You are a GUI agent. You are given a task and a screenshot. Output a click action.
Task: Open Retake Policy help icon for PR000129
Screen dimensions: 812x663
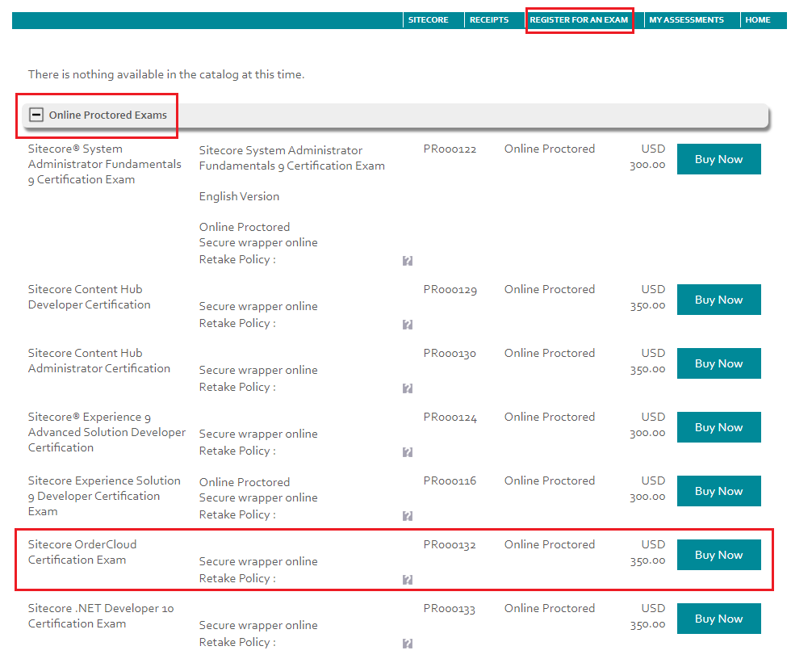[408, 325]
